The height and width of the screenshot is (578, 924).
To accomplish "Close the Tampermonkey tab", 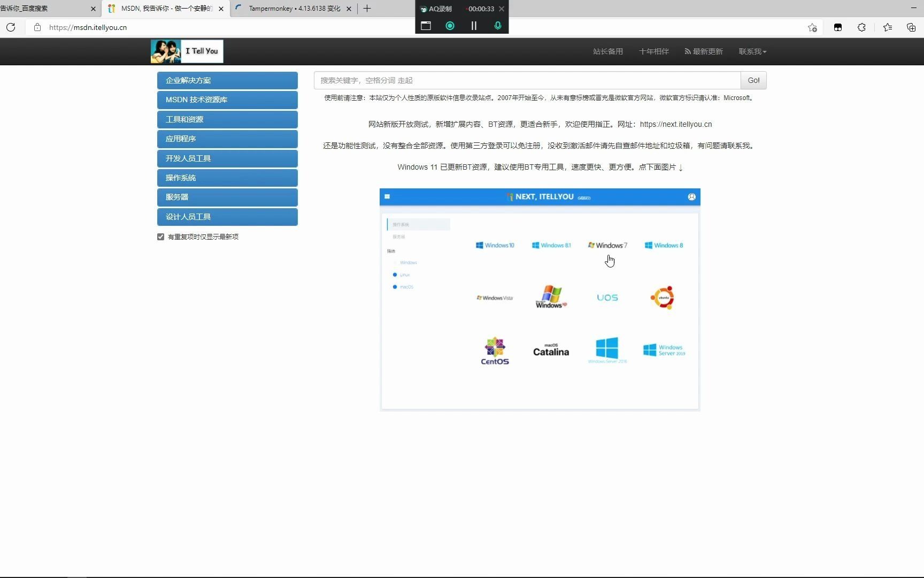I will click(349, 9).
